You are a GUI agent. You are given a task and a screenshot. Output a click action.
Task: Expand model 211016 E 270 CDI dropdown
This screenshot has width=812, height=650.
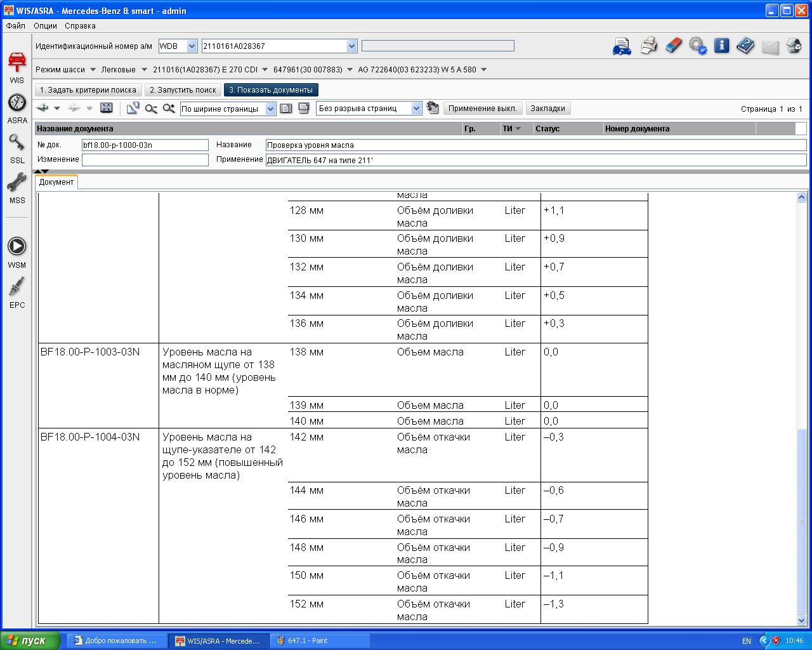(265, 70)
